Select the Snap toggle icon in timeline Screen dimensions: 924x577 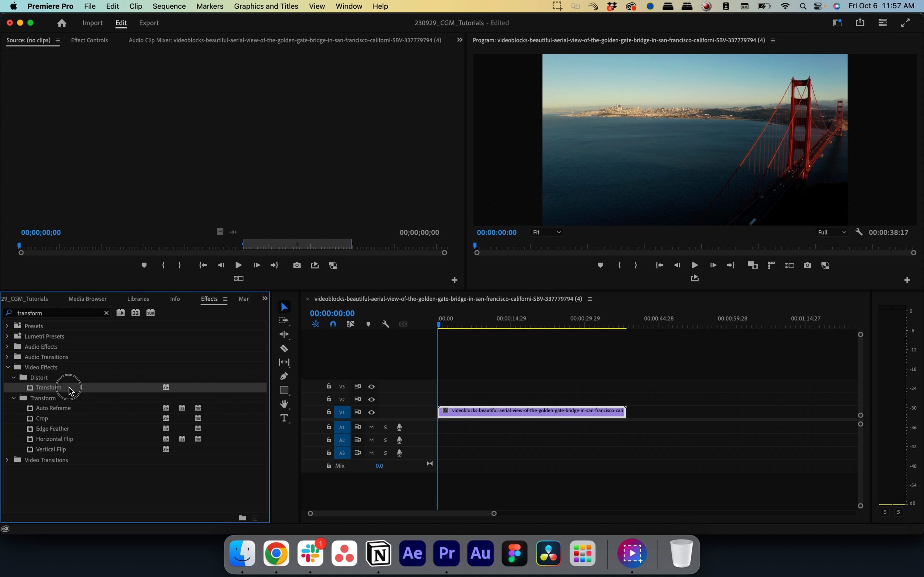(x=333, y=324)
